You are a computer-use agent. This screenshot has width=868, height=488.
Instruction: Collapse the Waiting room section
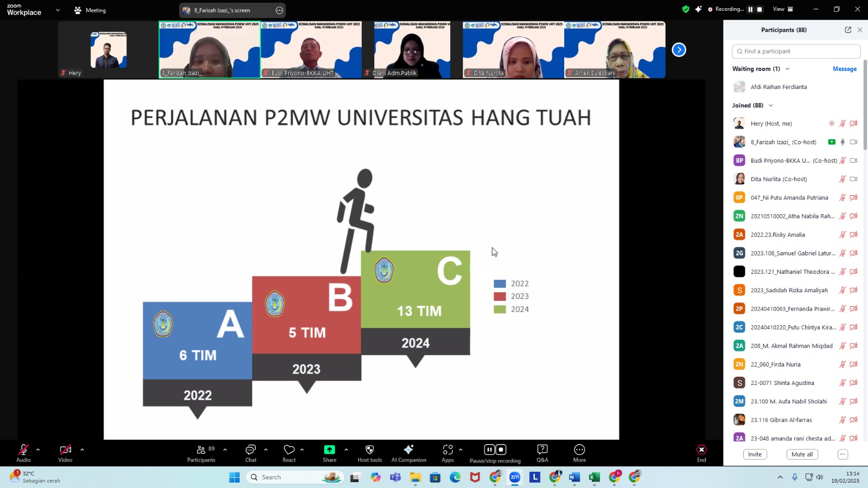click(788, 69)
